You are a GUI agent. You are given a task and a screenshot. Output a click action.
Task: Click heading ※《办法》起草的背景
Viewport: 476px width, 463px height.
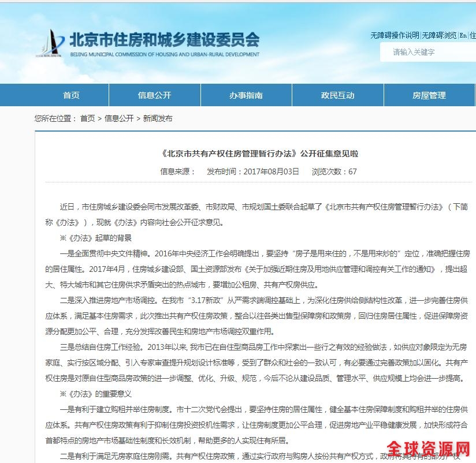point(96,238)
